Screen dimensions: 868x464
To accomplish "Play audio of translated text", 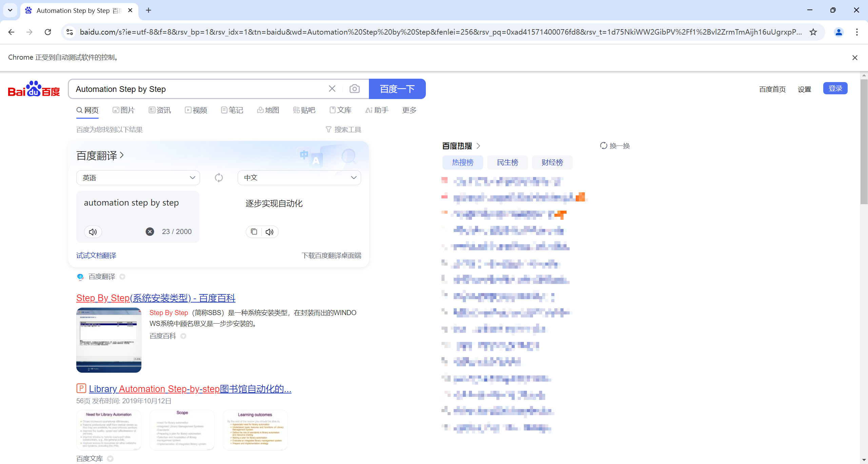I will pos(270,232).
